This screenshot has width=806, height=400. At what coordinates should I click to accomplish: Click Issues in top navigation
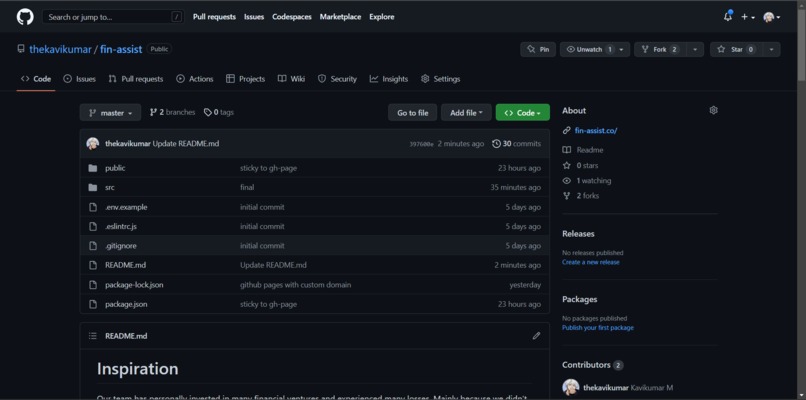(x=254, y=17)
